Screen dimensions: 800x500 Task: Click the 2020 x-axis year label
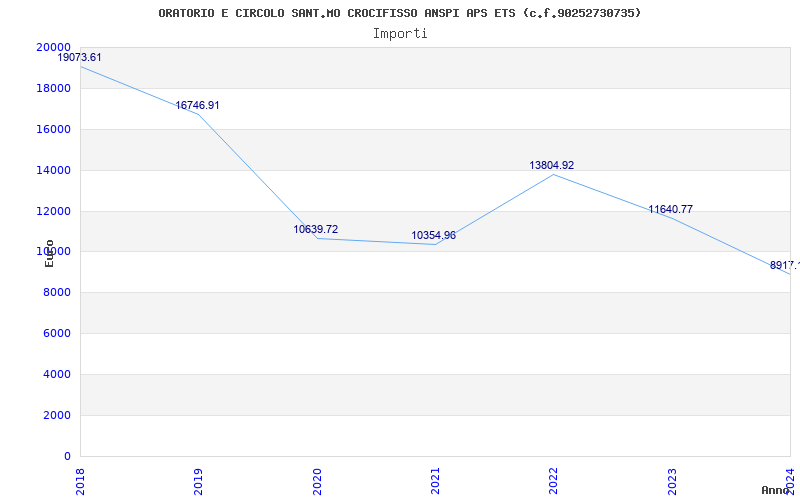click(317, 481)
